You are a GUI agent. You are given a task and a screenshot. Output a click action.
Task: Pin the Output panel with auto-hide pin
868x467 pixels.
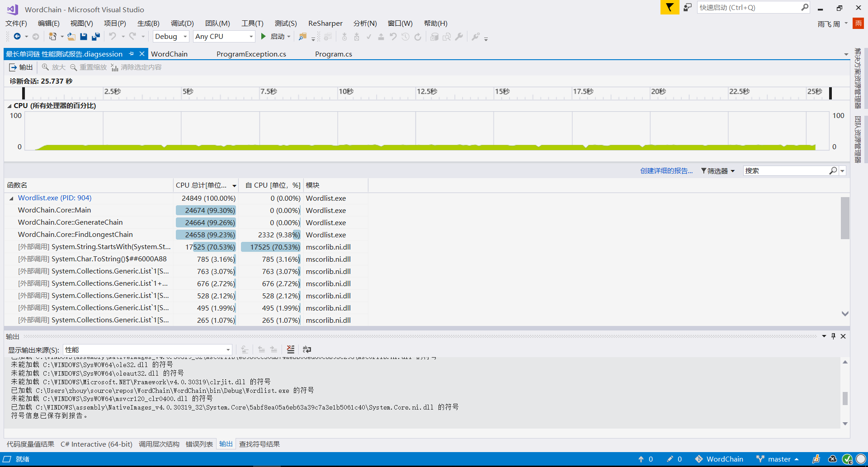(x=833, y=336)
